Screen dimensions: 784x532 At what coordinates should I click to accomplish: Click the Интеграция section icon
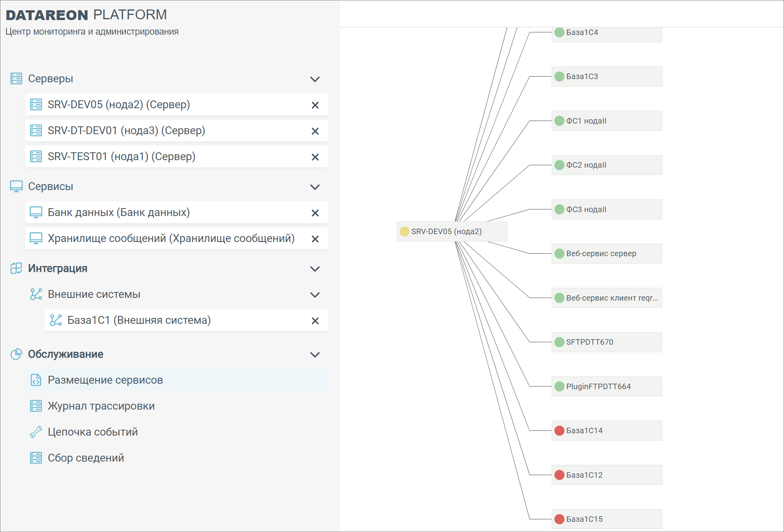tap(16, 268)
